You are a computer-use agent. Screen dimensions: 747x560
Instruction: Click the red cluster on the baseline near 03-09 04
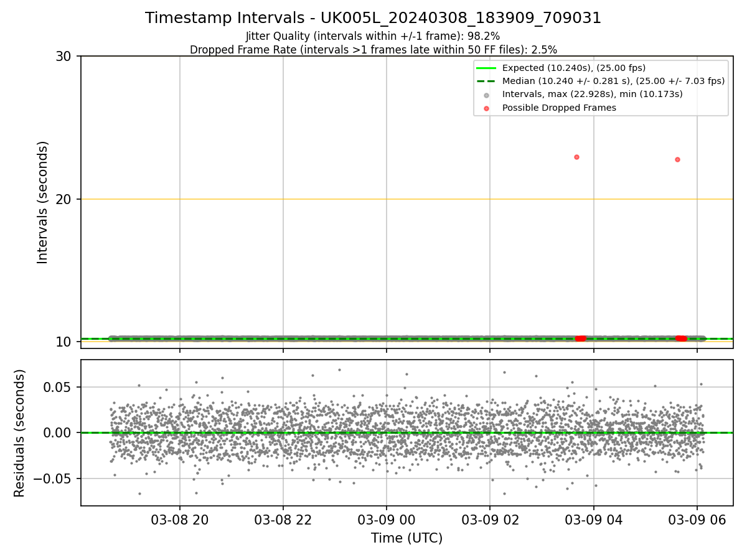click(580, 338)
